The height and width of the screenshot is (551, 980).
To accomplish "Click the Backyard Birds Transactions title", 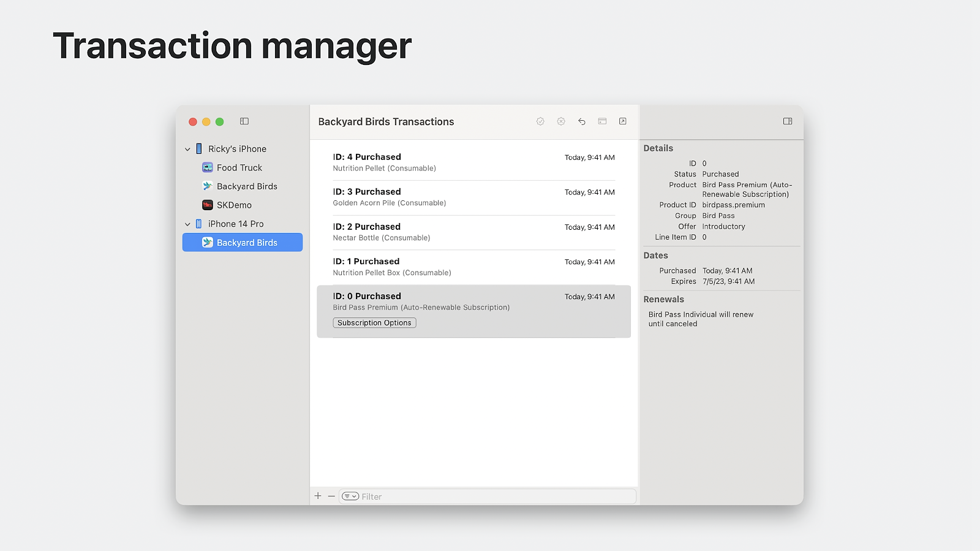I will point(386,122).
